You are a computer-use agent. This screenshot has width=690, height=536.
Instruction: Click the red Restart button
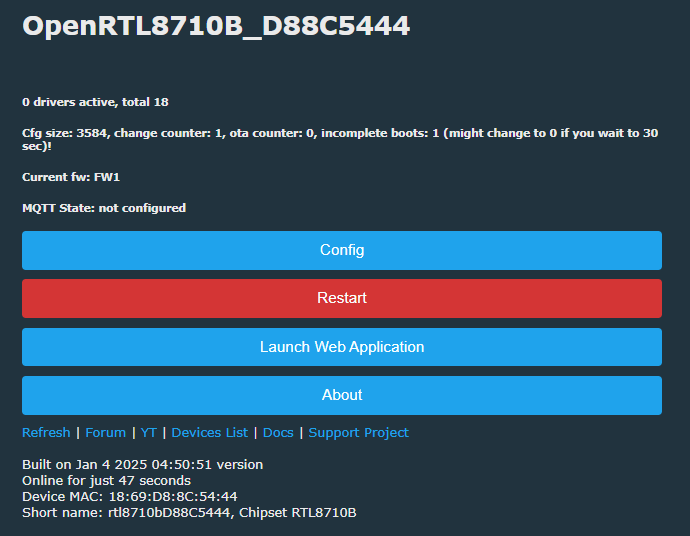[342, 298]
